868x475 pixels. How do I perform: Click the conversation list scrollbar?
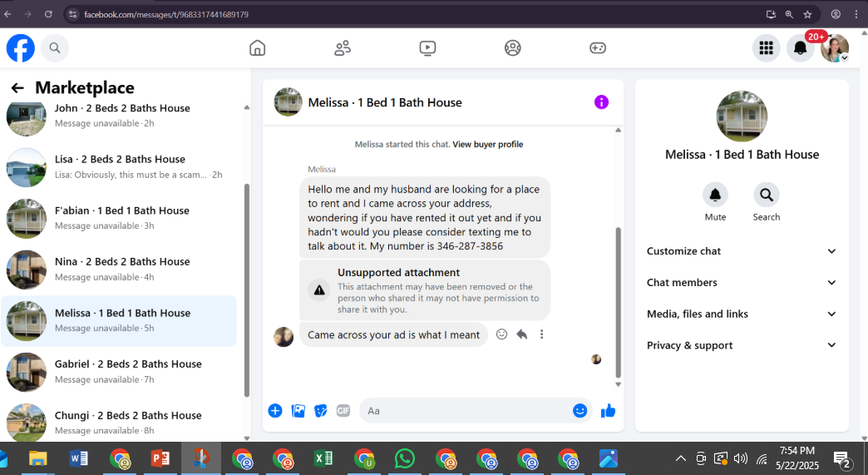click(247, 290)
